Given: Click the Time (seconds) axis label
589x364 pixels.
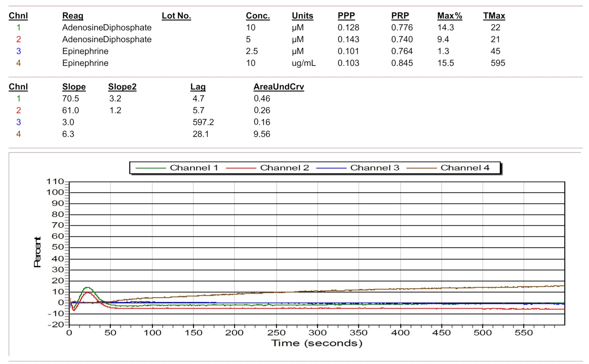Looking at the screenshot, I should tap(316, 343).
